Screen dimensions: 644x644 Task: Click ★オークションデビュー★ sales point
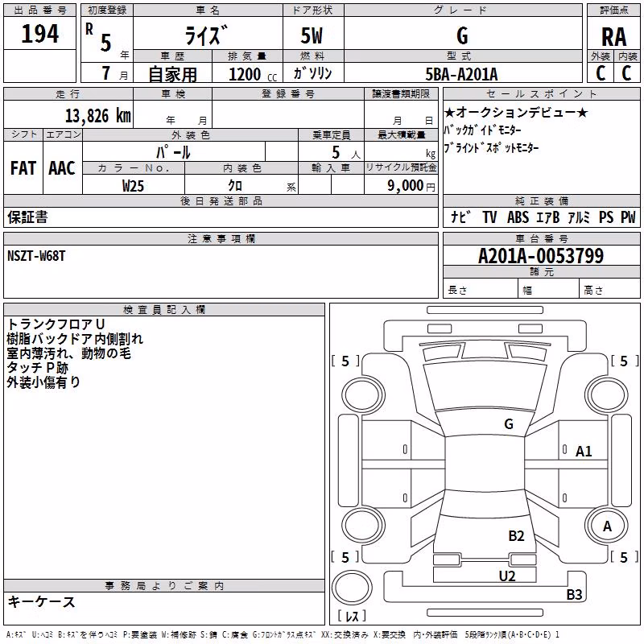pos(517,112)
